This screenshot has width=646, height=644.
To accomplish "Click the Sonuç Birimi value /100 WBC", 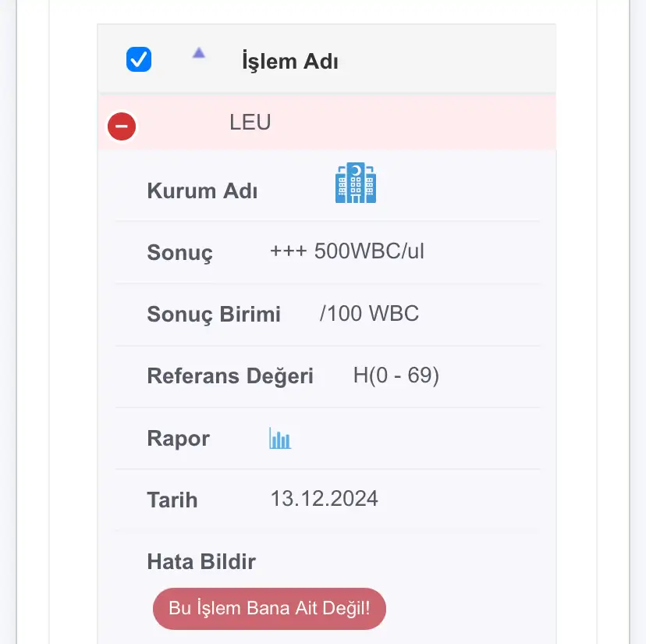I will pos(369,313).
